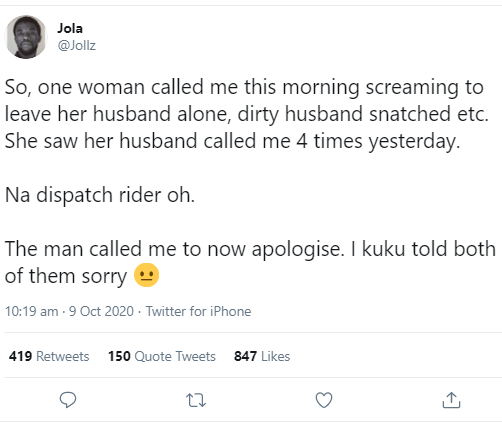Click the 419 retweet count number
The height and width of the screenshot is (429, 502).
point(21,356)
